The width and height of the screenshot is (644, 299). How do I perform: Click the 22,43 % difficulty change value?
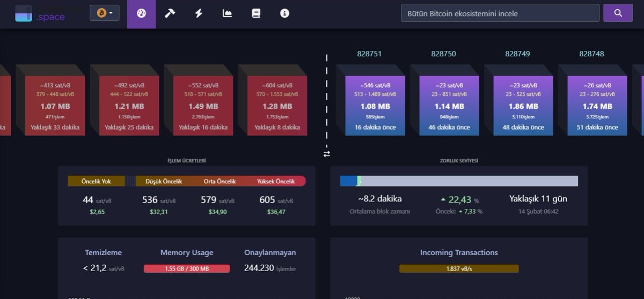(459, 200)
